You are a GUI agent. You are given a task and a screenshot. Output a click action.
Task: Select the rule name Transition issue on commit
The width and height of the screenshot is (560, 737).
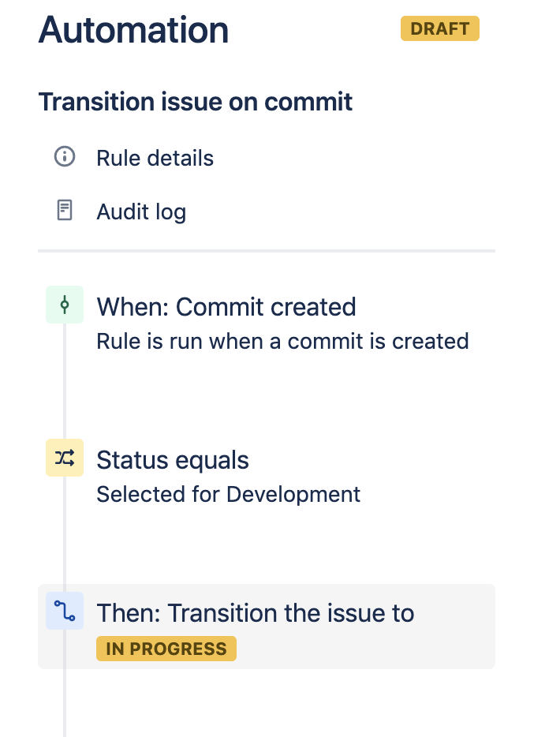tap(196, 102)
